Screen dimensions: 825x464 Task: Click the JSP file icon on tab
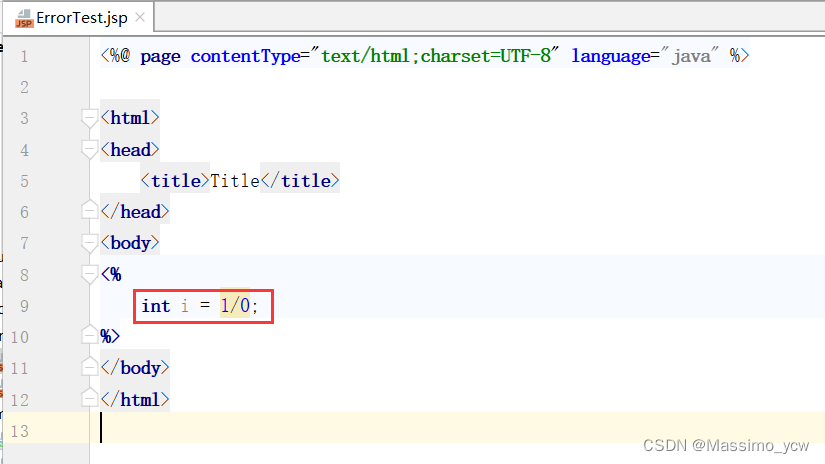tap(24, 18)
